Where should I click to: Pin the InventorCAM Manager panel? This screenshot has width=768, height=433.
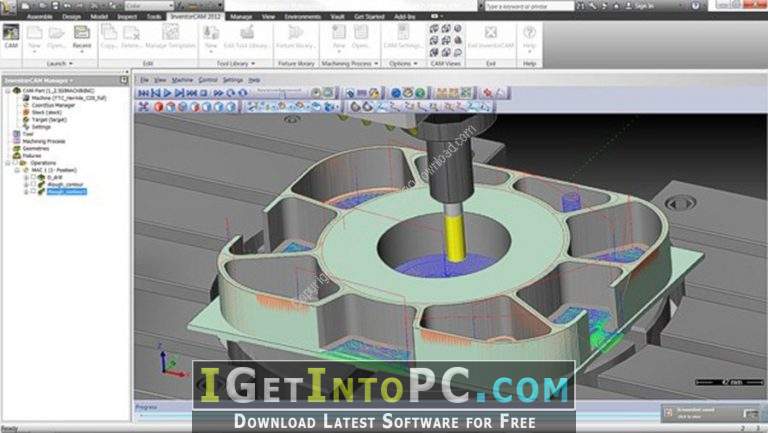click(x=124, y=80)
